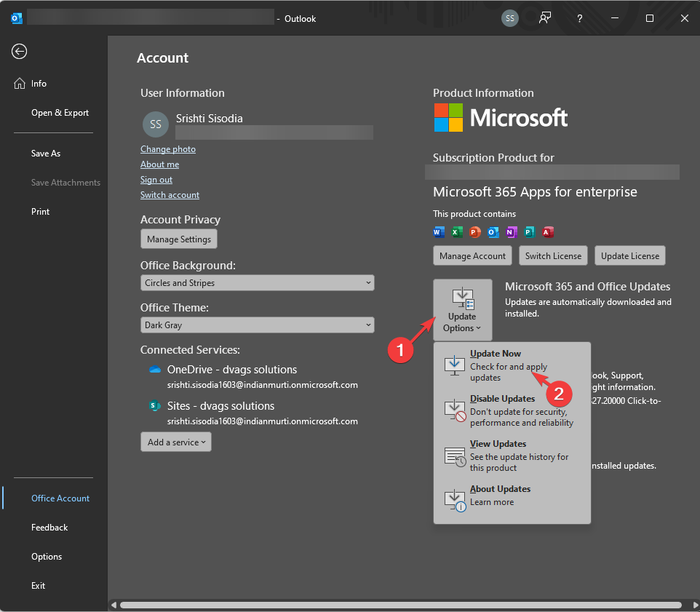Click the Disable Updates icon
Screen dimensions: 700x612
455,410
